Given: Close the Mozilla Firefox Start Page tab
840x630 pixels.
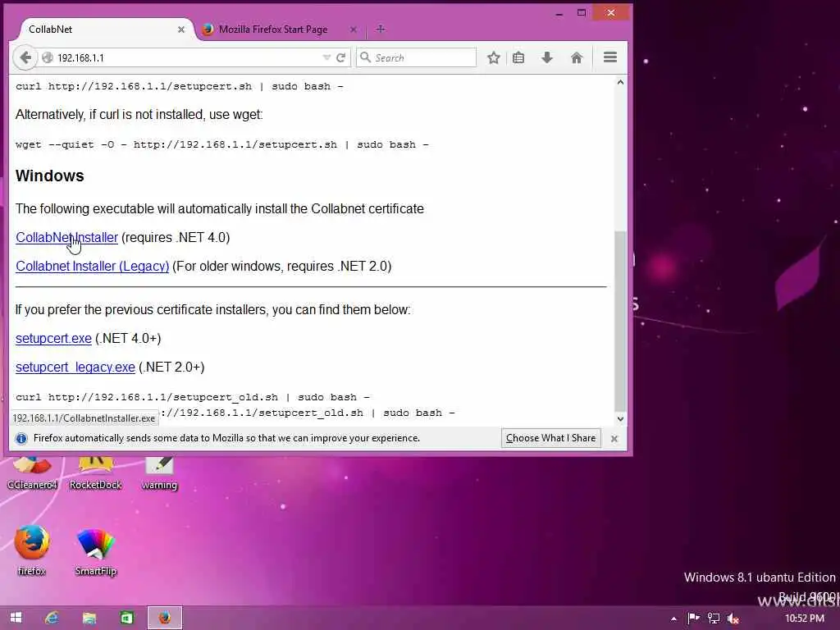Looking at the screenshot, I should [x=353, y=30].
